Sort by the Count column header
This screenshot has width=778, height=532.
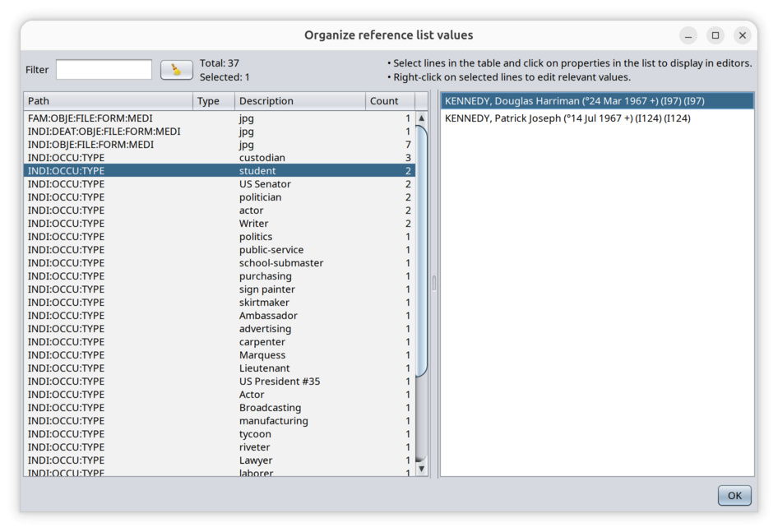[x=390, y=101]
